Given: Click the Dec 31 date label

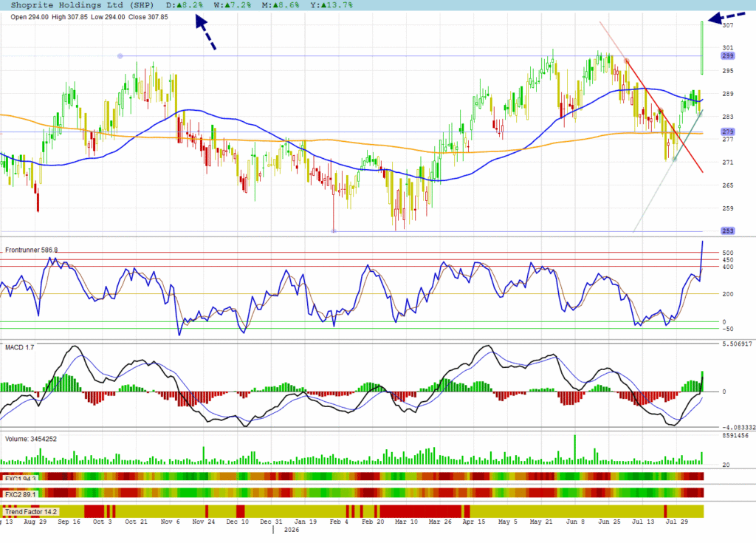Looking at the screenshot, I should 271,522.
